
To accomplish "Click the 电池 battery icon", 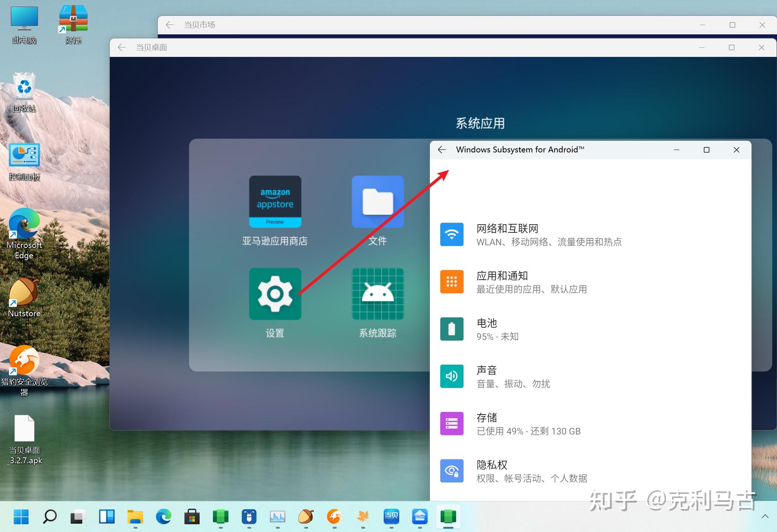I will (451, 329).
